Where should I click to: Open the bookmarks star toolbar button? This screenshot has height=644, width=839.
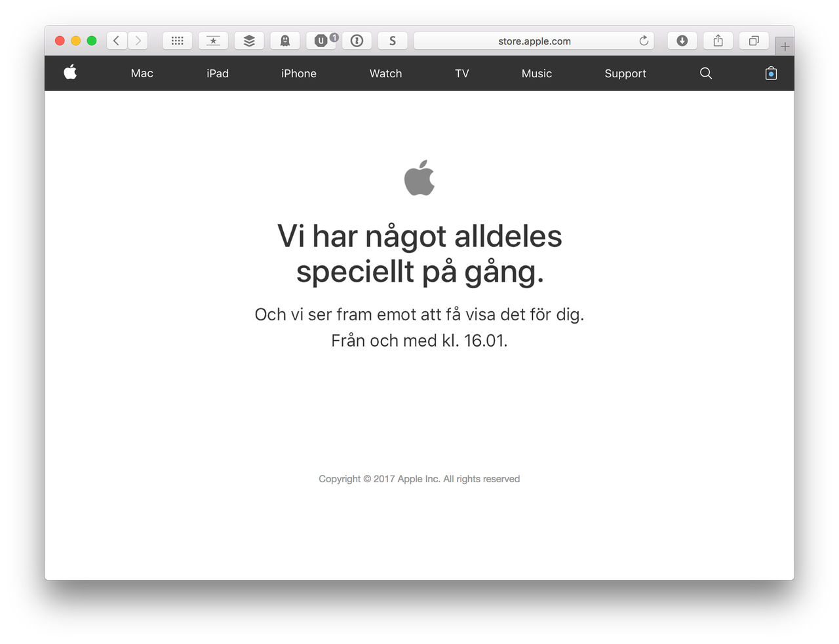tap(213, 41)
